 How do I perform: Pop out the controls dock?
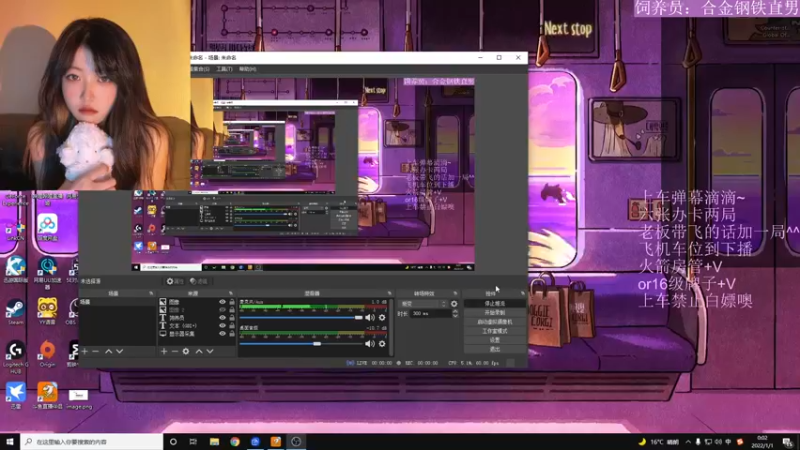[x=522, y=293]
